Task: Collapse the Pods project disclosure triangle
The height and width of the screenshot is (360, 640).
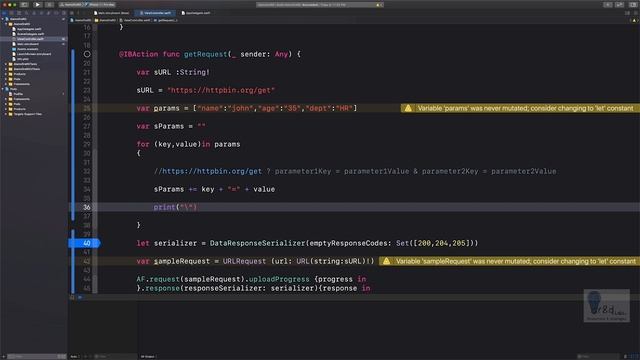Action: click(3, 89)
